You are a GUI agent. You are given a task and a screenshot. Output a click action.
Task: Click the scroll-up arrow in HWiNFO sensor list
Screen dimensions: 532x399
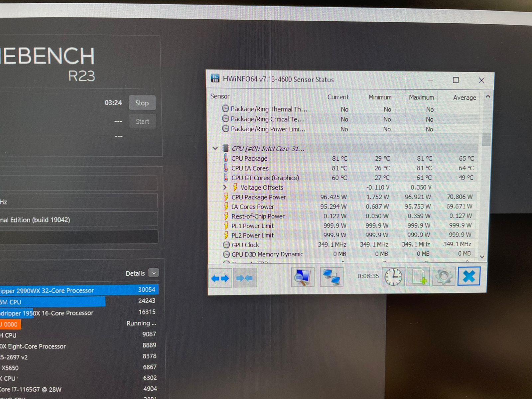coord(488,96)
